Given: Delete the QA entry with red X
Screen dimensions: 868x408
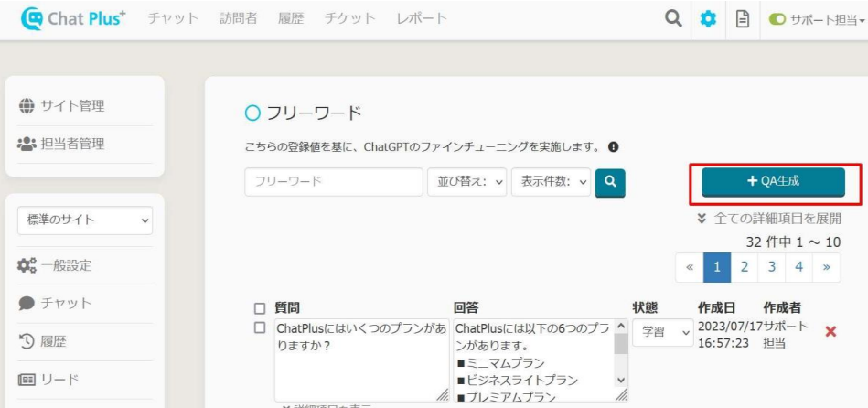Looking at the screenshot, I should coord(830,331).
